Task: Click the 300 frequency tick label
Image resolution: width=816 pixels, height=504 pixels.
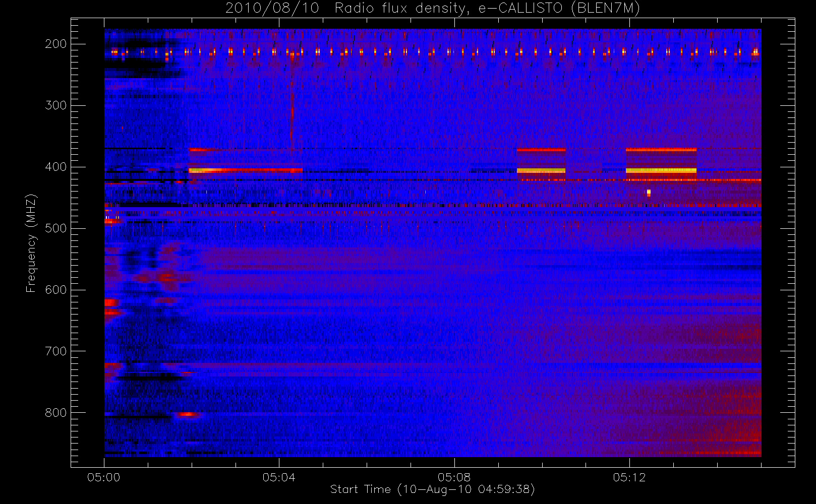Action: pos(56,105)
